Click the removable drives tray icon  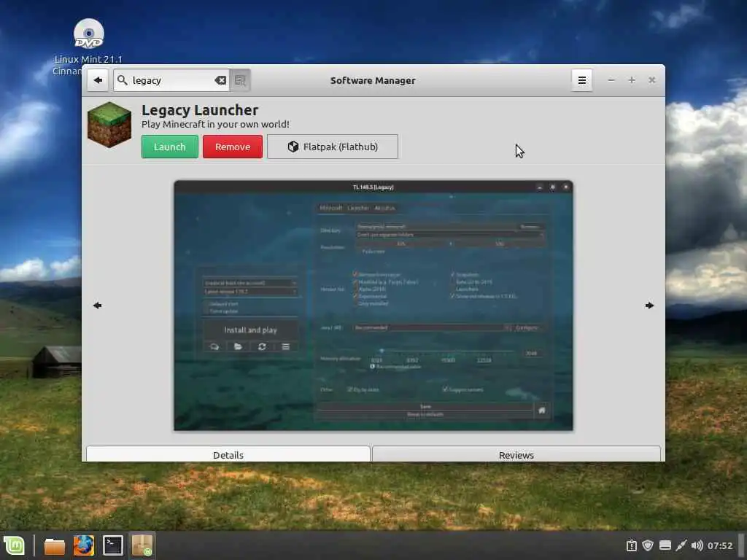[665, 545]
